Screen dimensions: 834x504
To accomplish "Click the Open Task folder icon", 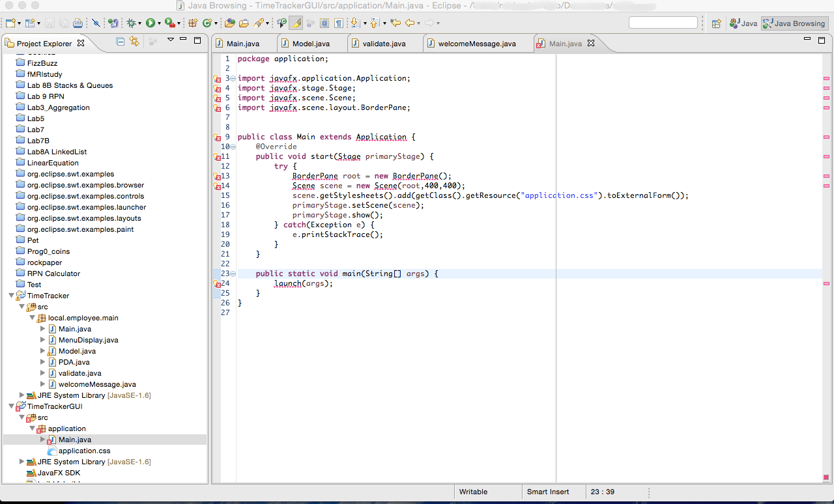I will (x=244, y=23).
